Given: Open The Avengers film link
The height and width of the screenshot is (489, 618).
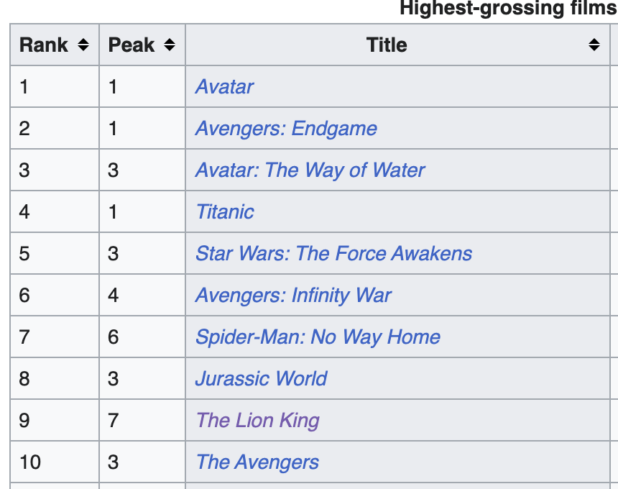Looking at the screenshot, I should point(257,461).
